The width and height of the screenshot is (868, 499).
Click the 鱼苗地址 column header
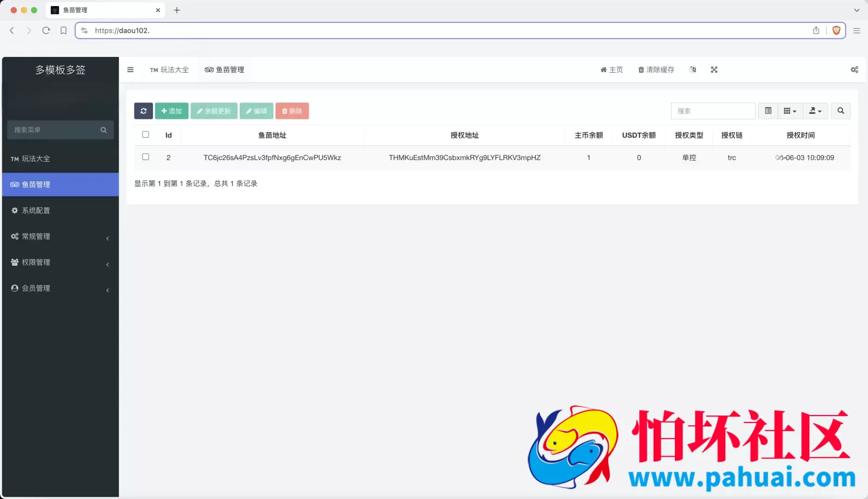click(272, 135)
